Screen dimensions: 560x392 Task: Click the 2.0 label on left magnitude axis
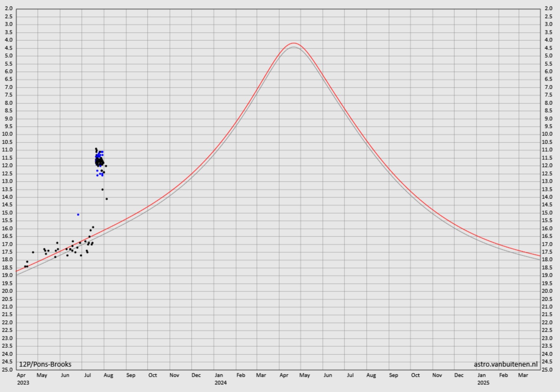click(9, 8)
